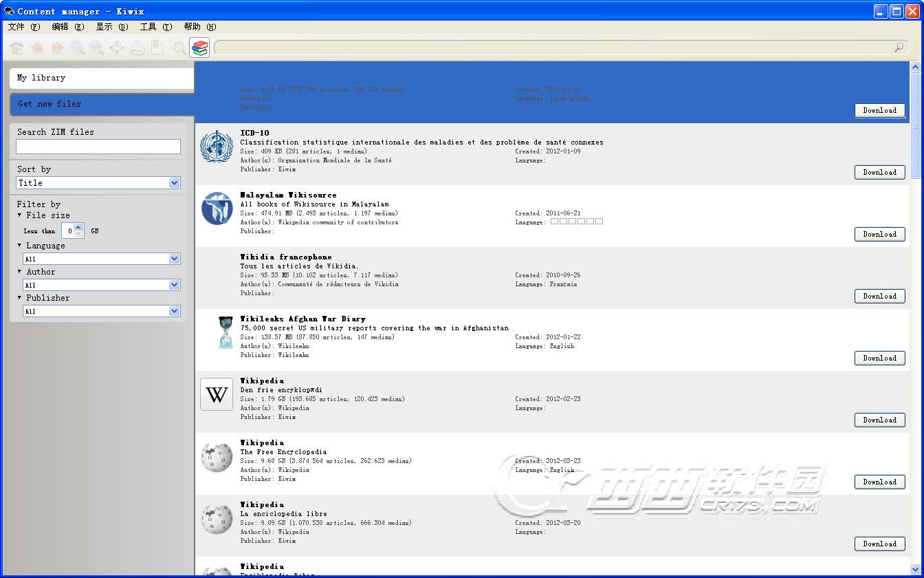Open the Sort by Title dropdown
This screenshot has width=924, height=578.
pyautogui.click(x=98, y=183)
